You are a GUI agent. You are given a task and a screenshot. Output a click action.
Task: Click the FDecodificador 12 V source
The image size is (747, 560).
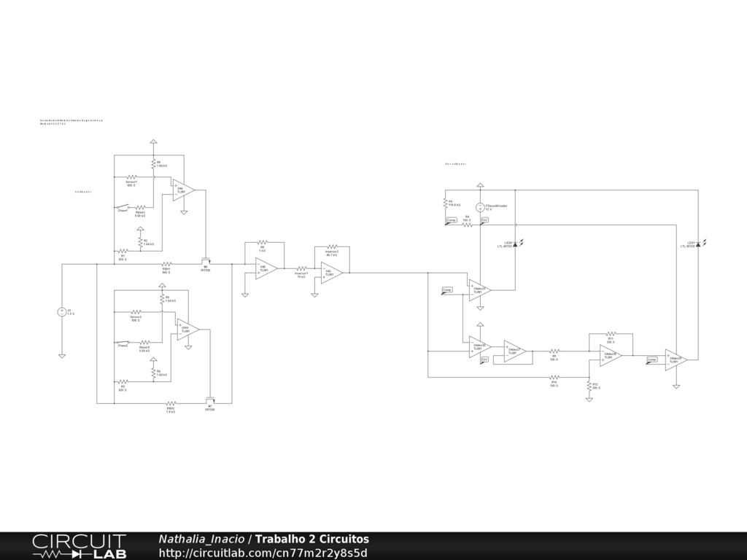[x=480, y=207]
